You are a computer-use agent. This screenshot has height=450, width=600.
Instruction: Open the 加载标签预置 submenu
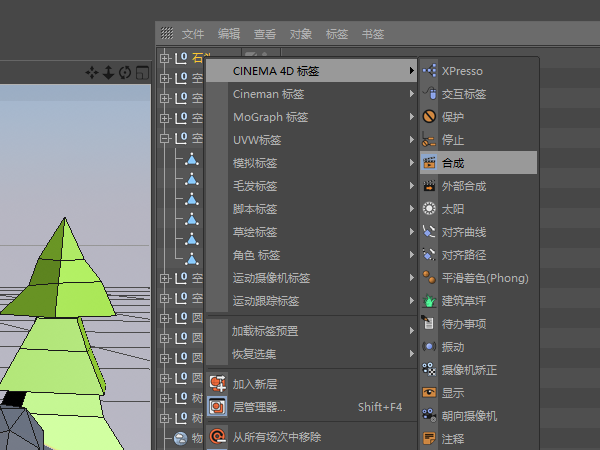point(311,331)
